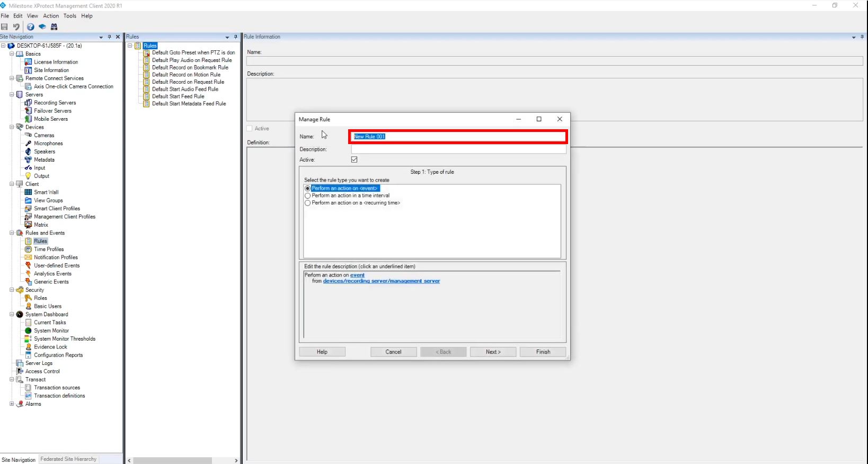Click the Undo toolbar icon
Screen dimensions: 868x464
pos(16,26)
